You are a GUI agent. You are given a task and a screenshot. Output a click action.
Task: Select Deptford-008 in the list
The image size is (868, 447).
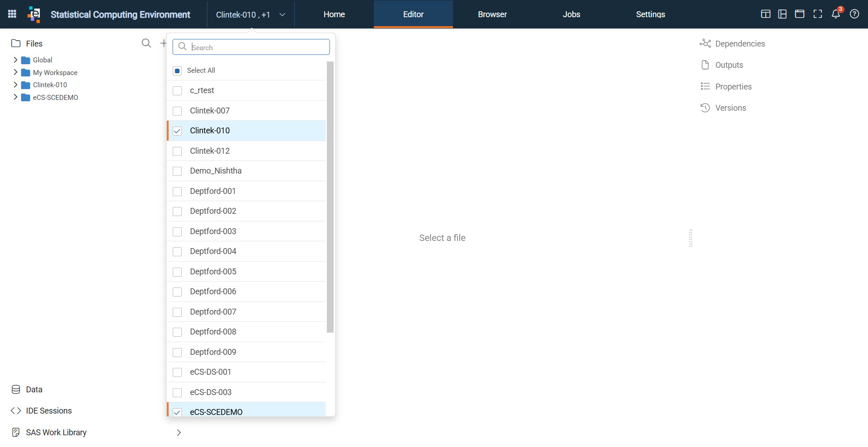coord(246,332)
